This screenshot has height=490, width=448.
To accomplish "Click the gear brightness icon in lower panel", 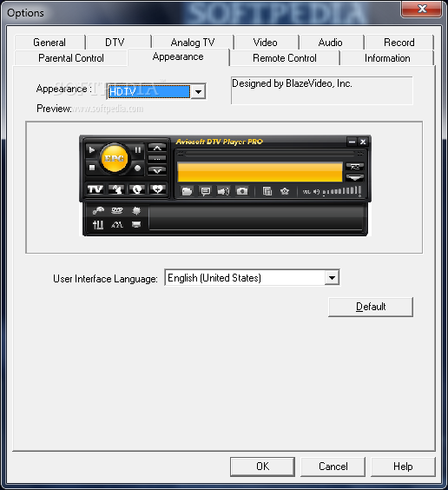I will click(136, 210).
